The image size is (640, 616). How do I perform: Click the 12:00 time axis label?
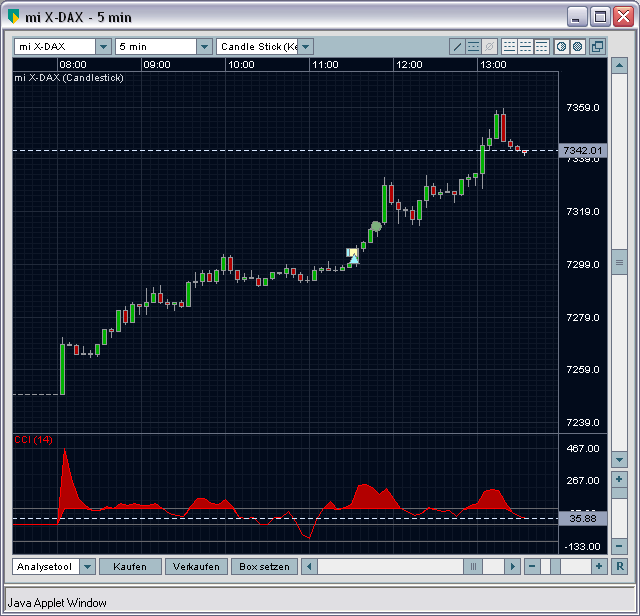(x=409, y=64)
